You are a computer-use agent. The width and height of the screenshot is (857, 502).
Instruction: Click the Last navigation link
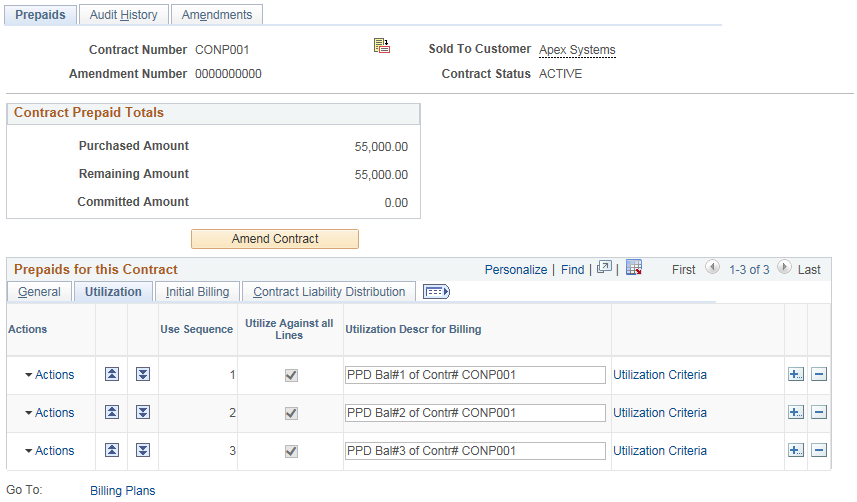(x=809, y=270)
